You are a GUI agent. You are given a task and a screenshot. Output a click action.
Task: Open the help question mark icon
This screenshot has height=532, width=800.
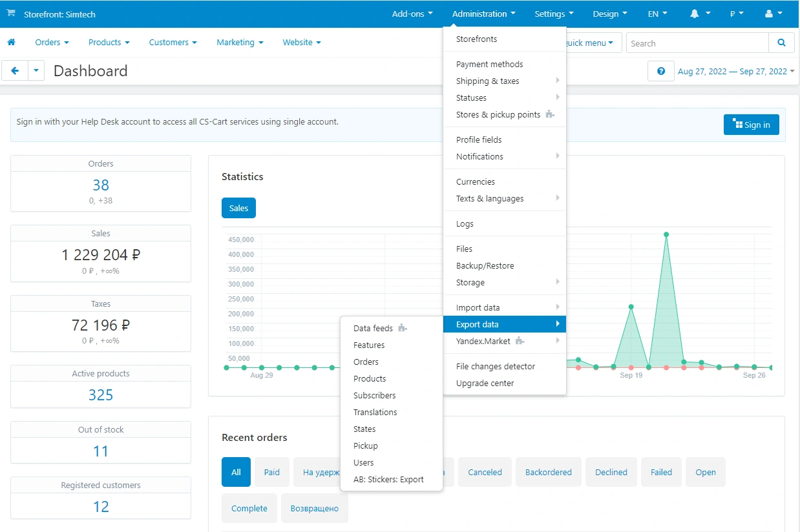661,72
